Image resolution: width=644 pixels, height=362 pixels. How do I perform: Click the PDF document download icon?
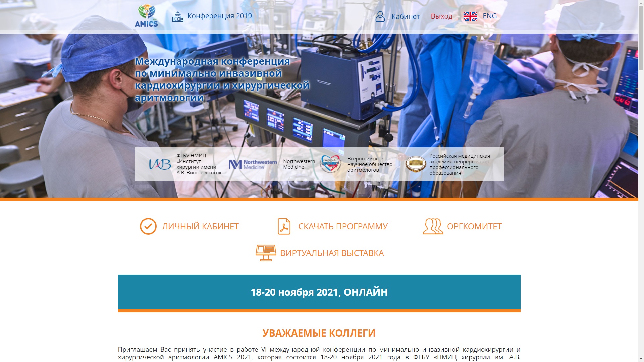click(x=284, y=226)
